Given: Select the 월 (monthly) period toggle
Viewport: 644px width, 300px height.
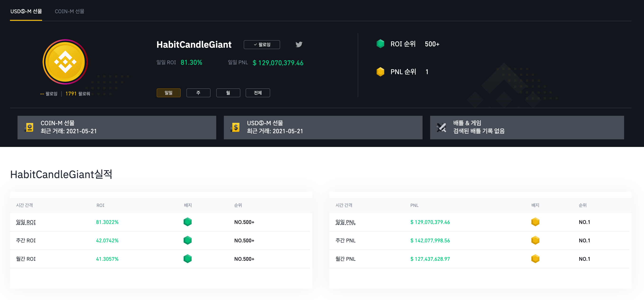Looking at the screenshot, I should (228, 93).
